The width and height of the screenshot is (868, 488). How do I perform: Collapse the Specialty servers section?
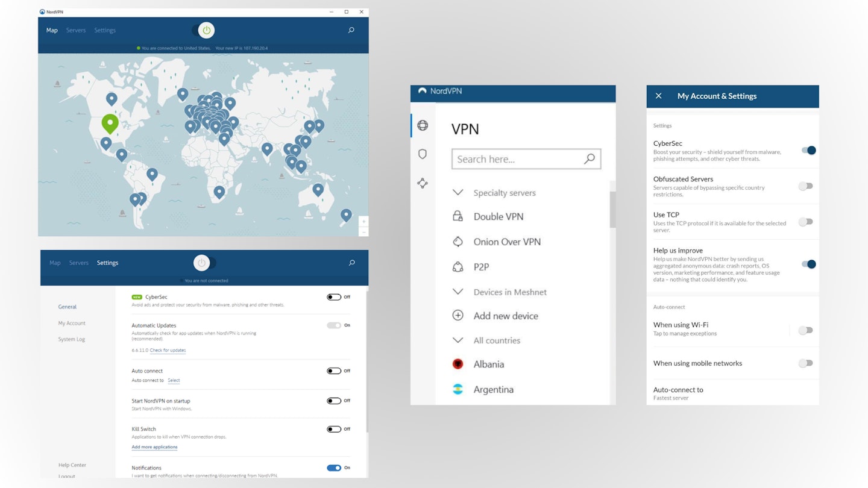coord(458,193)
